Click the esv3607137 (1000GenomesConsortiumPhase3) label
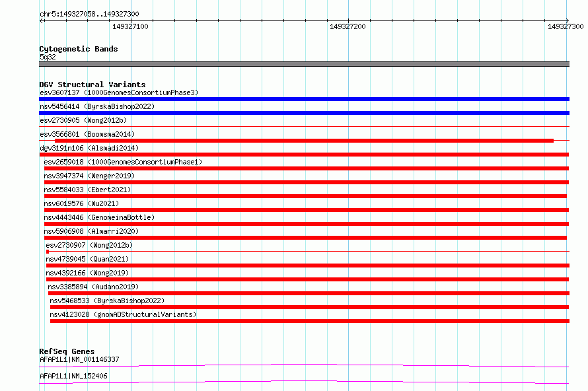This screenshot has height=391, width=588. click(119, 92)
